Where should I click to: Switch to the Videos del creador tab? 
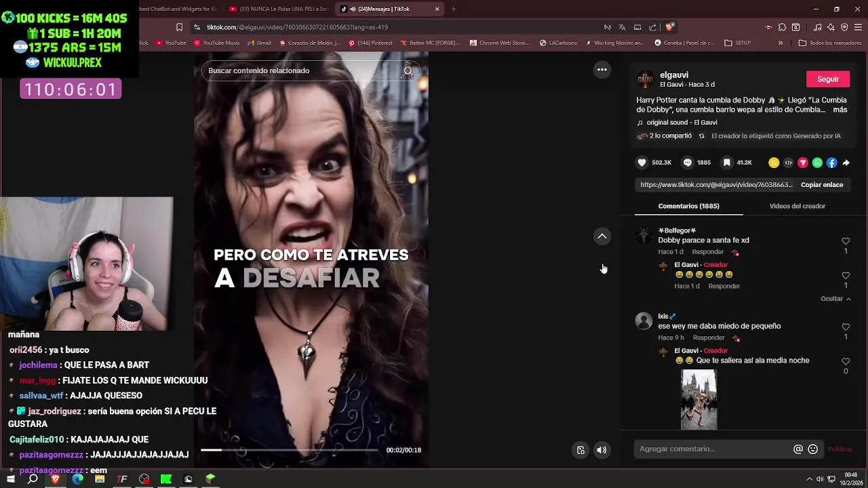pos(797,206)
